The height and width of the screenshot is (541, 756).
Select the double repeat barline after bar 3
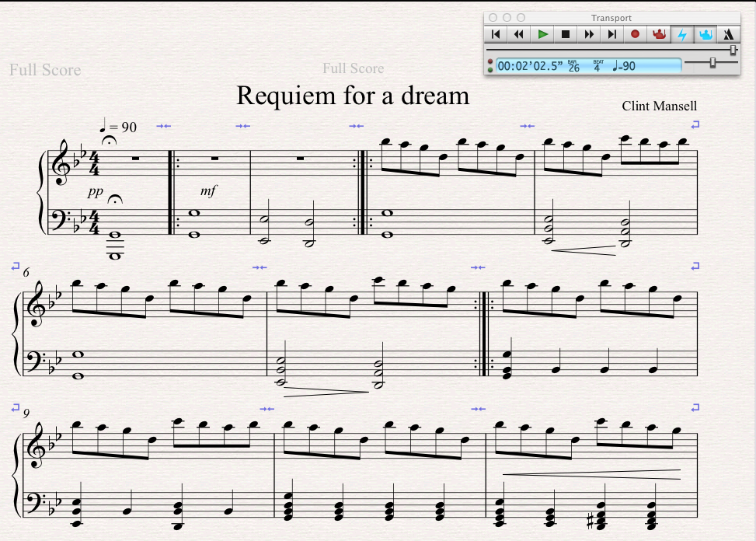[x=363, y=193]
